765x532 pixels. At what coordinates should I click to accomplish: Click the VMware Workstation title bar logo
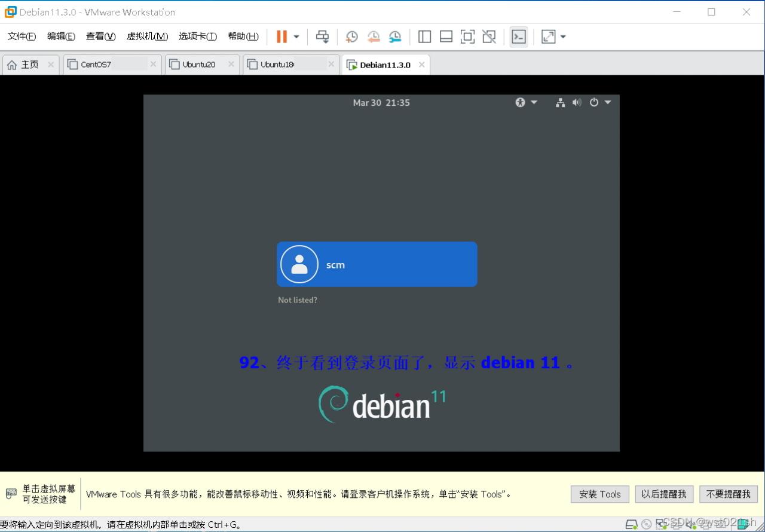click(x=10, y=12)
